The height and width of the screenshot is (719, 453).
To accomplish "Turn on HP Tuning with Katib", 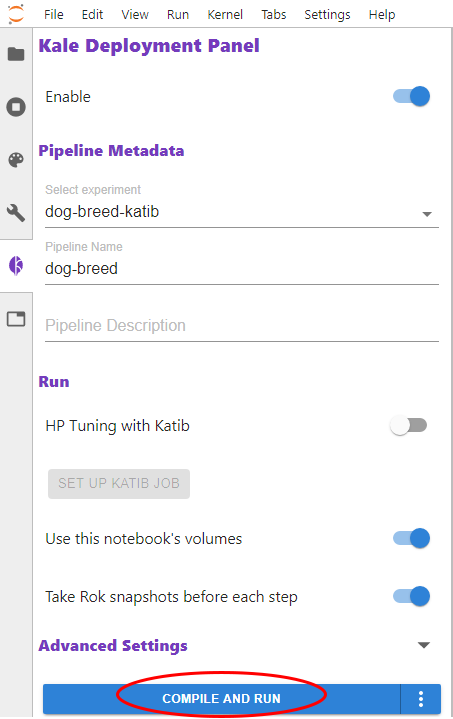I will (x=408, y=426).
